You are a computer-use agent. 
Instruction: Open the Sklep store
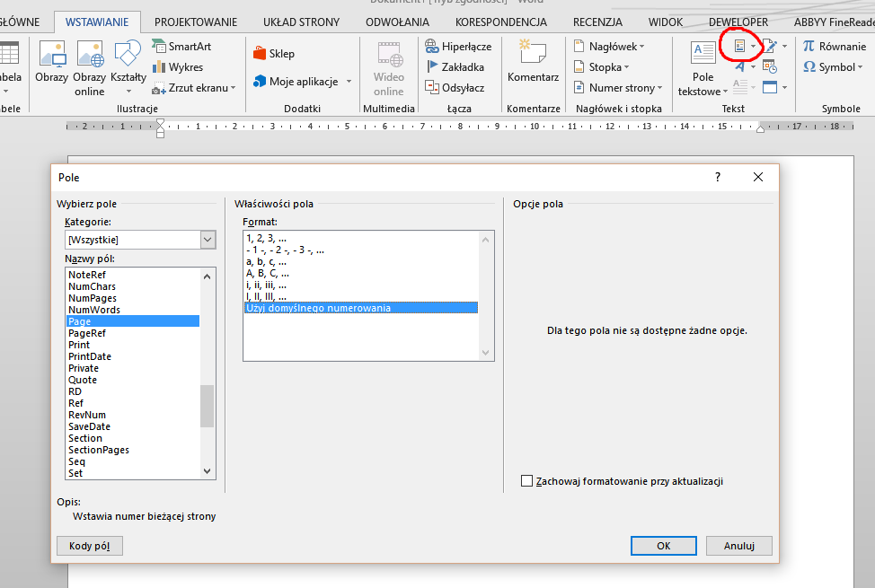274,54
